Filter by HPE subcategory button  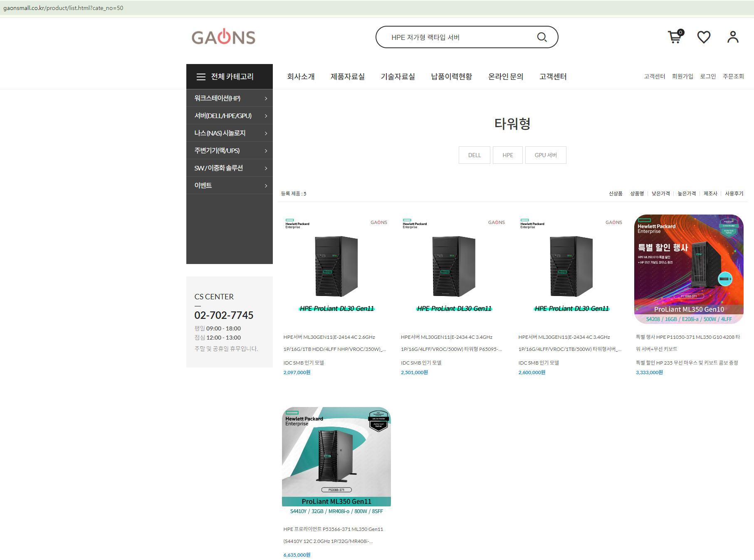click(x=508, y=155)
